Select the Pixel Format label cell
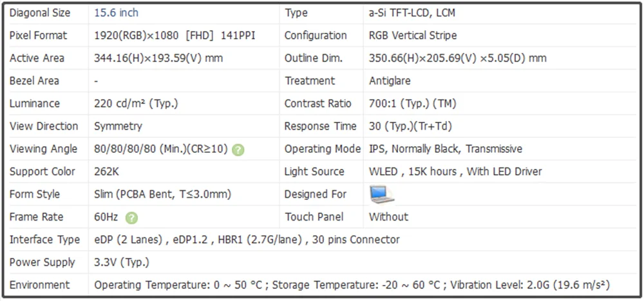 pos(39,35)
